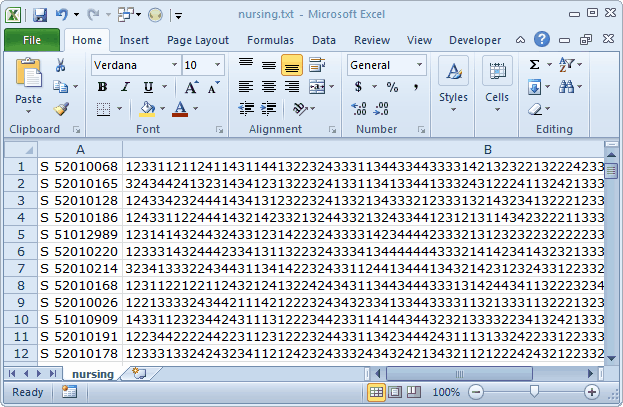
Task: Click the Cut scissors icon
Action: coord(61,65)
